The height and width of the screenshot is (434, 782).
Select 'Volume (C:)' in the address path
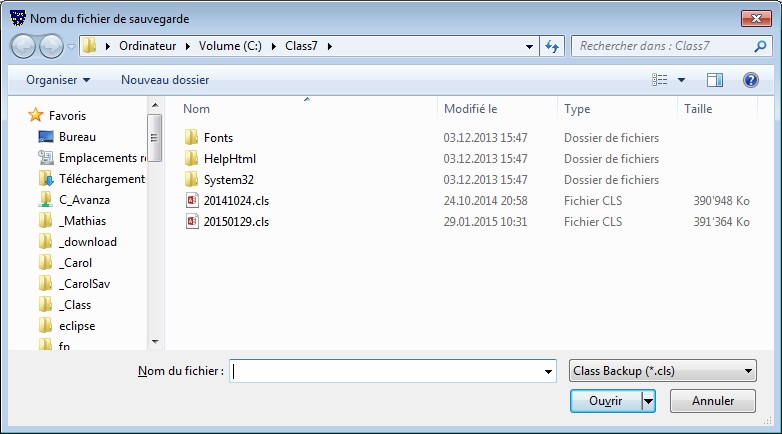tap(230, 46)
